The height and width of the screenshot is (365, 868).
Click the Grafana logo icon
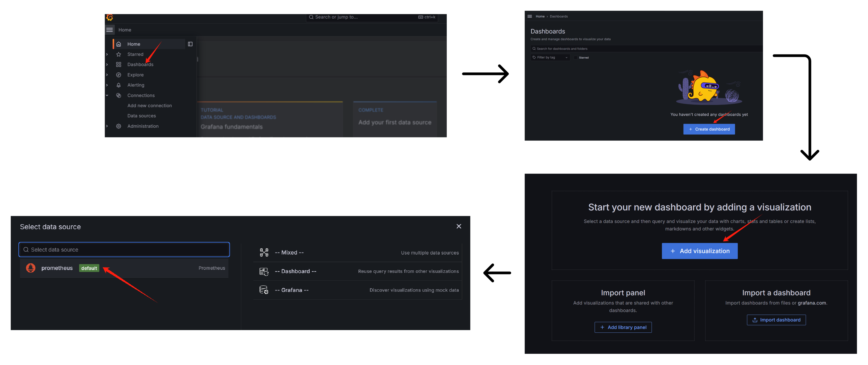tap(110, 17)
